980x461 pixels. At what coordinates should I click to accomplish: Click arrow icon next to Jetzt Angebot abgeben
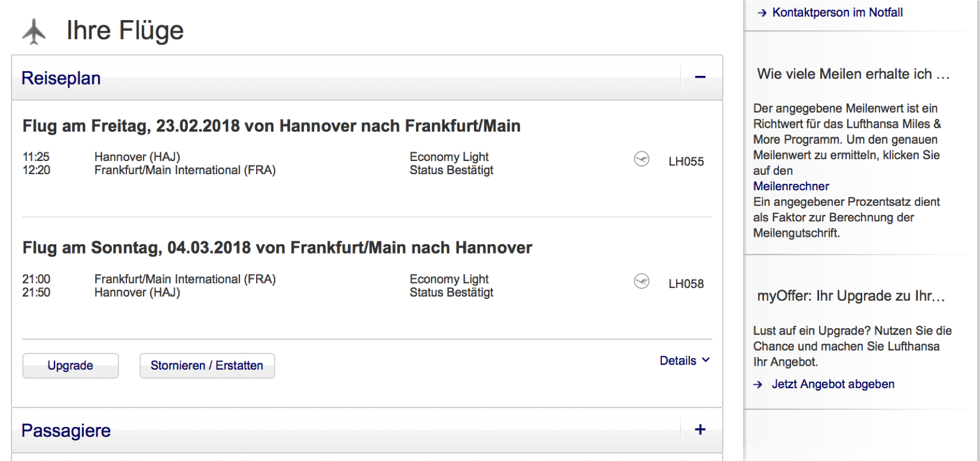758,385
